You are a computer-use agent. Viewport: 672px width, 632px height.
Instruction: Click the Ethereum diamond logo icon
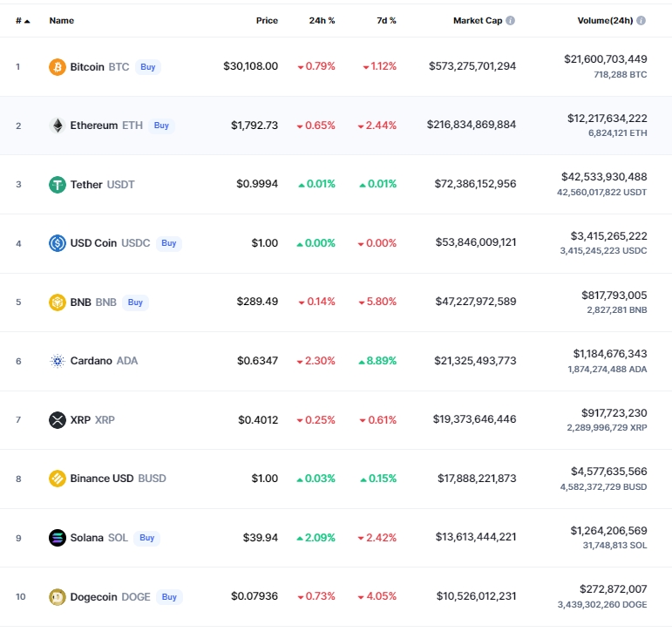pyautogui.click(x=58, y=126)
